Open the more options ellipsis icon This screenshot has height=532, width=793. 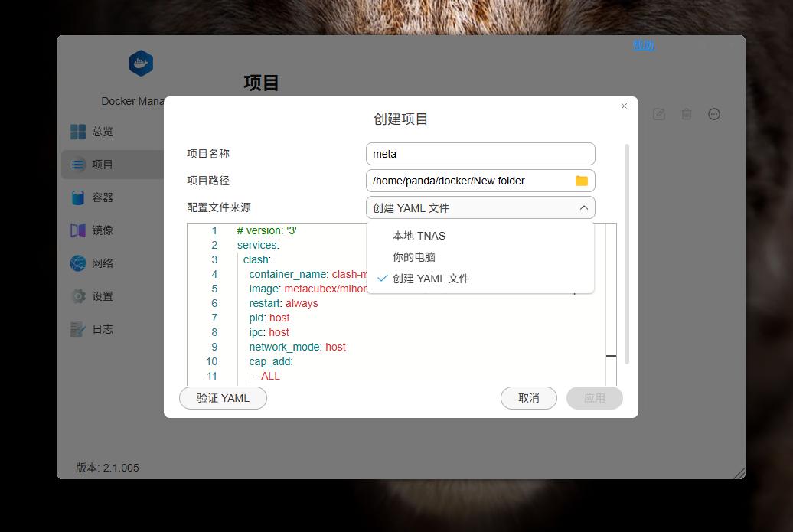[713, 113]
